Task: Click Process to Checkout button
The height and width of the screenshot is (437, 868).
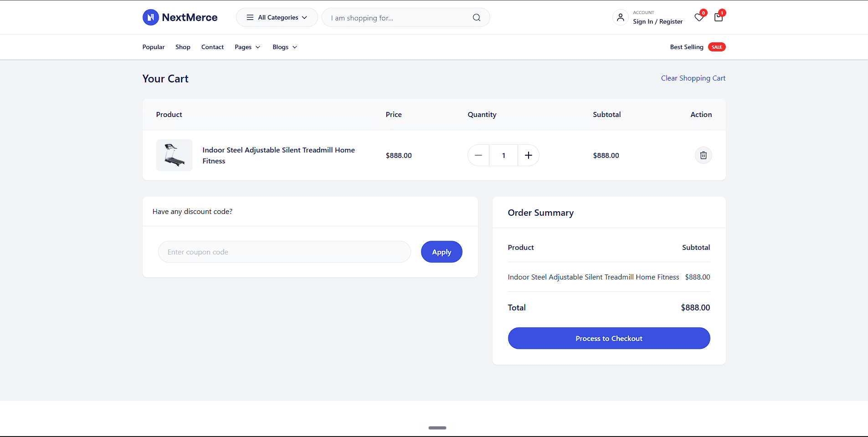Action: click(x=609, y=338)
